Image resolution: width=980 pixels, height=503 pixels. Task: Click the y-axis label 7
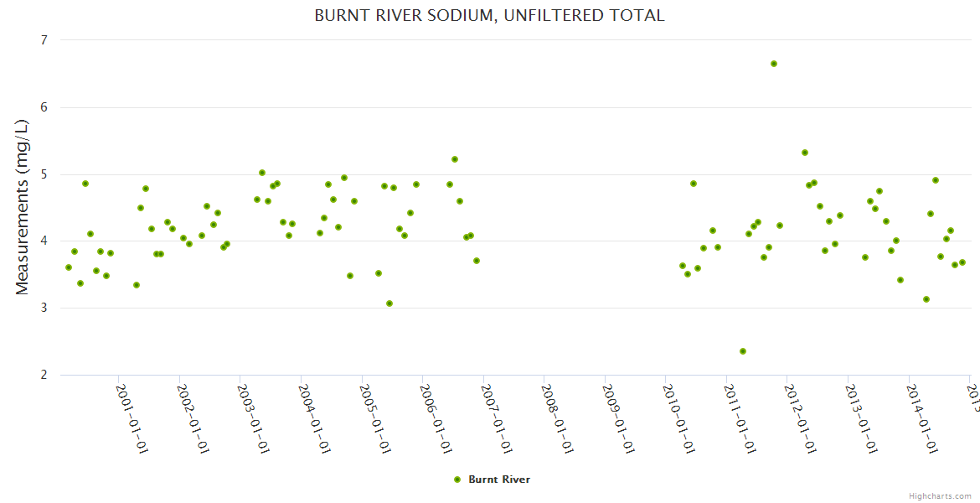click(44, 40)
